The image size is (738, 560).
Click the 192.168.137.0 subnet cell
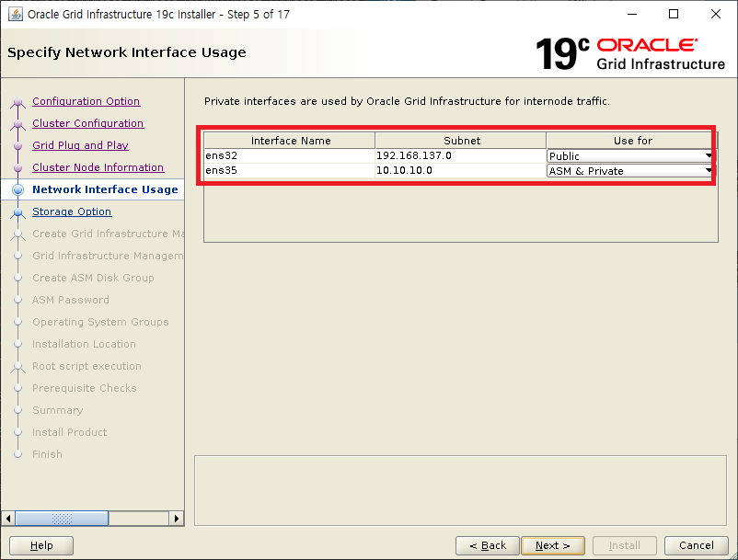[x=461, y=155]
